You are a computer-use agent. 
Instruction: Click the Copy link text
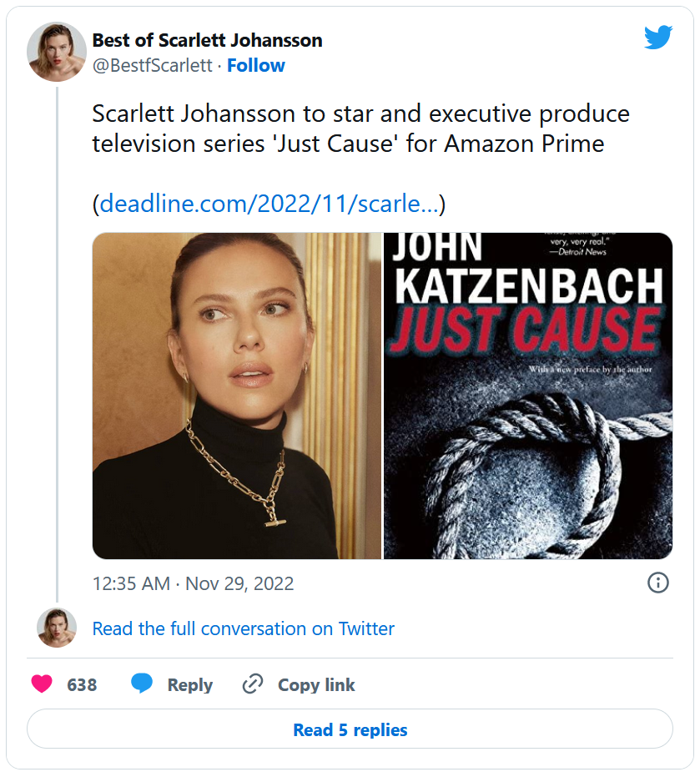pyautogui.click(x=316, y=685)
